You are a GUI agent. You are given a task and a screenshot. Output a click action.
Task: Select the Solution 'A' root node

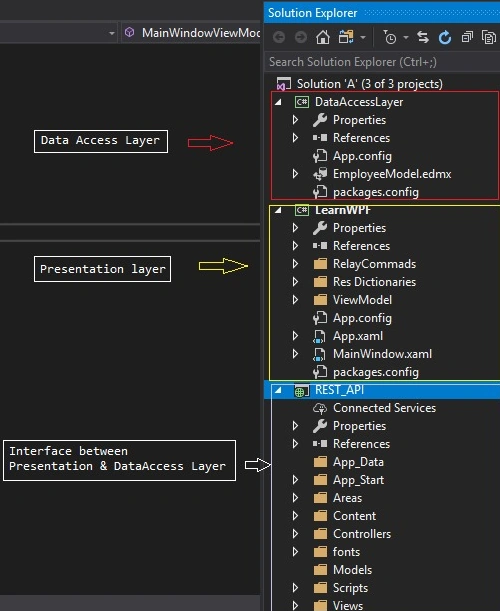click(369, 84)
